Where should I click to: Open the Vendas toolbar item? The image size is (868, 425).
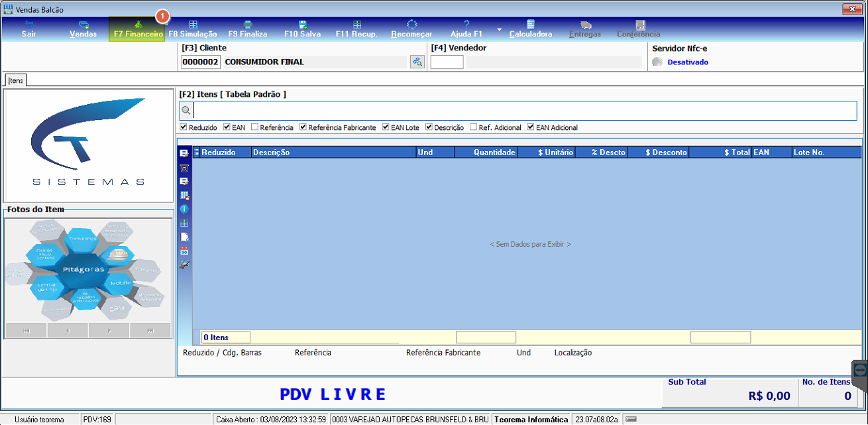pos(83,29)
